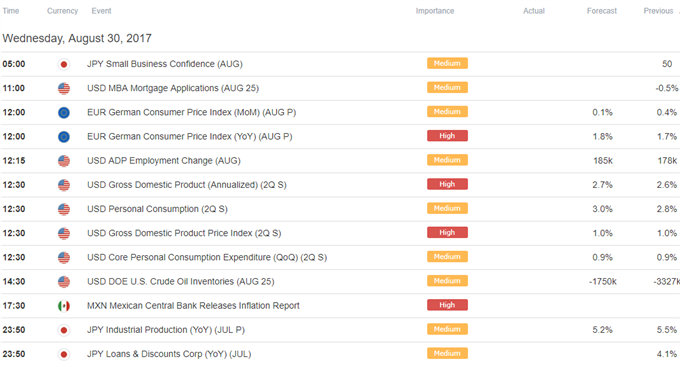Screen dimensions: 680x367
Task: Open USD Gross Domestic Product (Annualized) event
Action: 187,185
